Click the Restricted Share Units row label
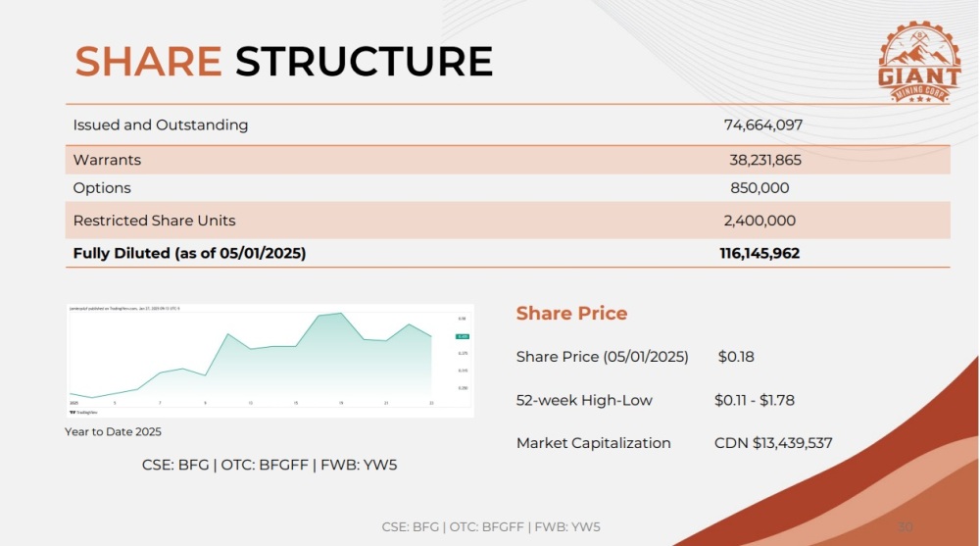The image size is (980, 546). coord(154,221)
